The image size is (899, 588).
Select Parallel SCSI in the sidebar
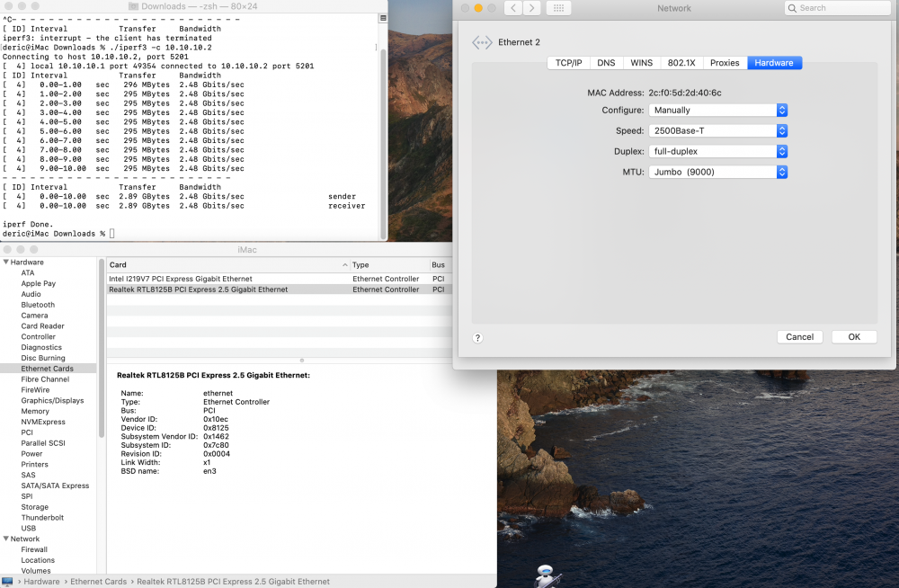[x=43, y=443]
